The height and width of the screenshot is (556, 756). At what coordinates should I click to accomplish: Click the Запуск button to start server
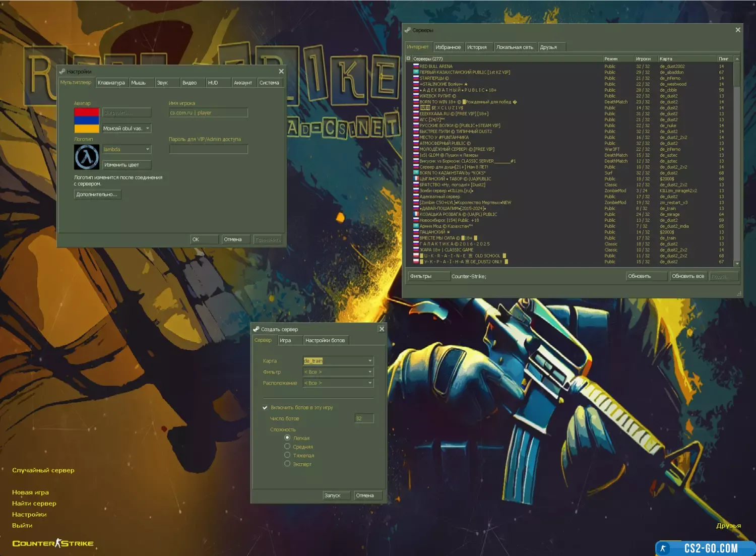tap(333, 496)
